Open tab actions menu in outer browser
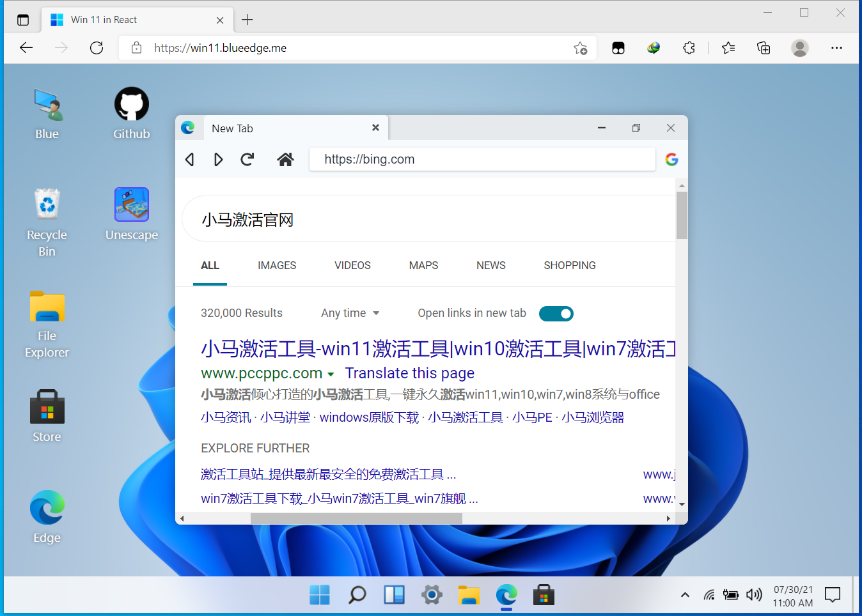Screen dimensions: 862x616 (23, 20)
